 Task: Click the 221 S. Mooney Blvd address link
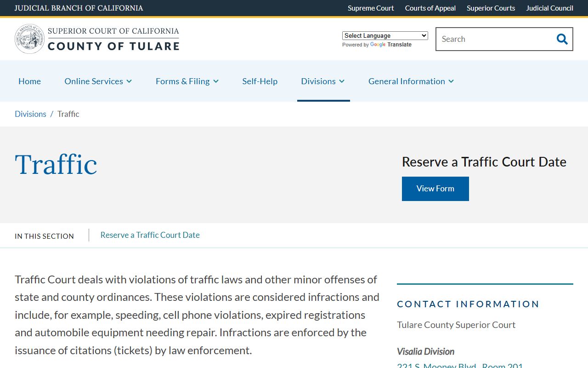click(x=460, y=366)
